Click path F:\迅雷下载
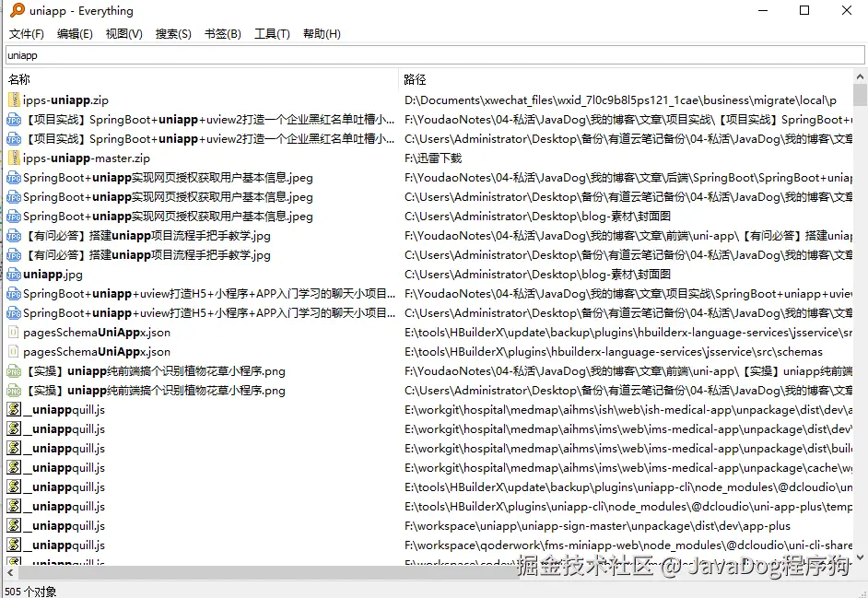 pos(433,158)
